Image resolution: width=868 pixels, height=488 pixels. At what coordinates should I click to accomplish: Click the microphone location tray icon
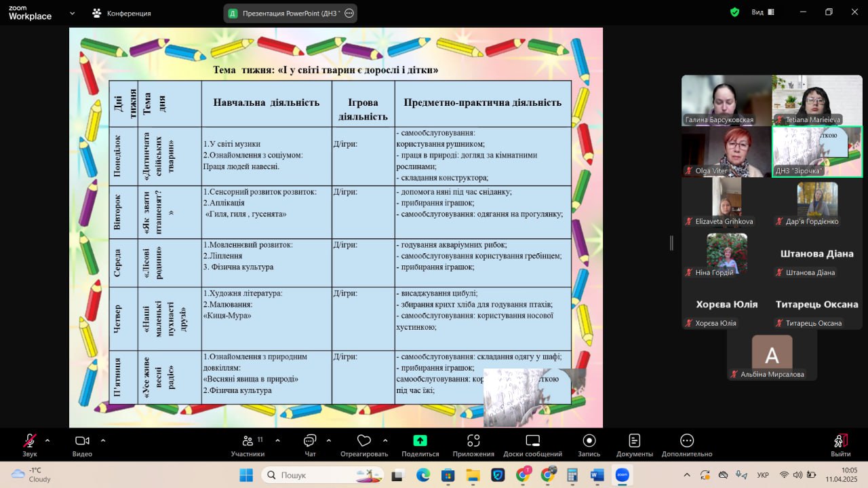tap(740, 475)
